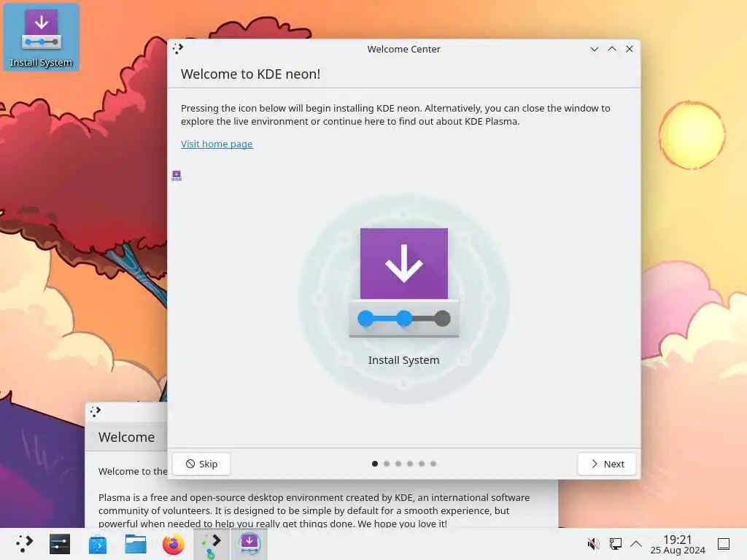Click the muted volume tray icon

click(594, 544)
